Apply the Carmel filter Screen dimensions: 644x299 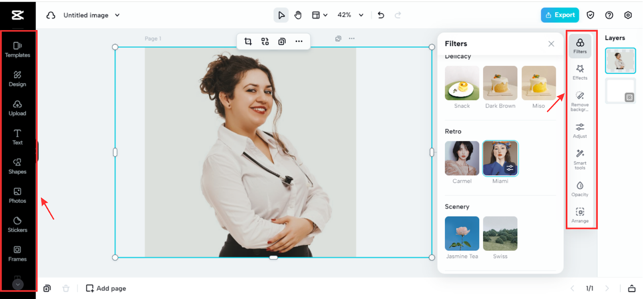[462, 158]
